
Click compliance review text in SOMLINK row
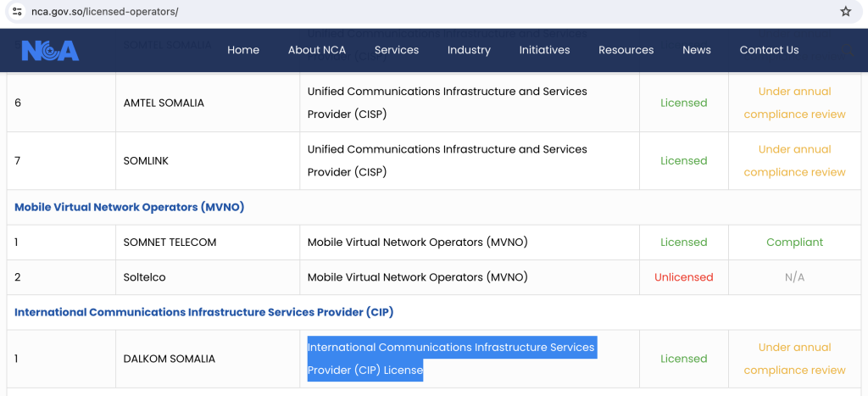click(794, 160)
